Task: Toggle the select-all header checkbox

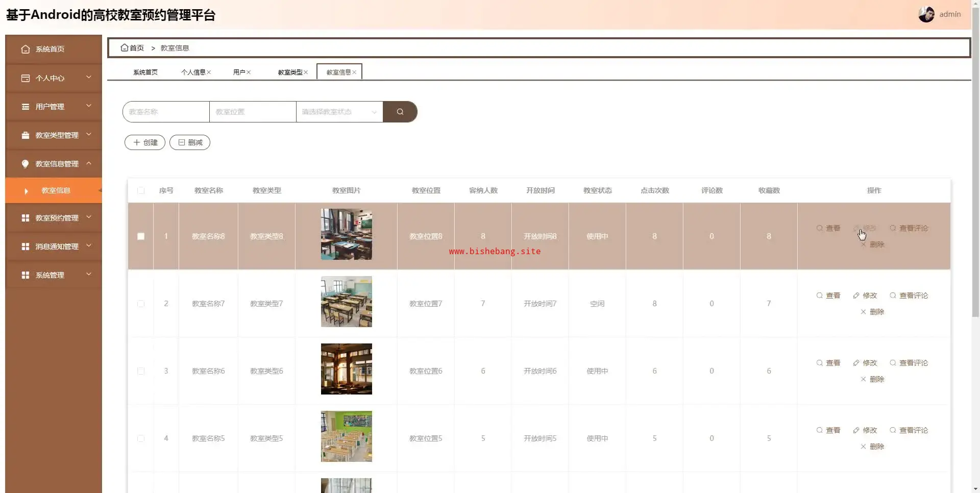Action: coord(141,190)
